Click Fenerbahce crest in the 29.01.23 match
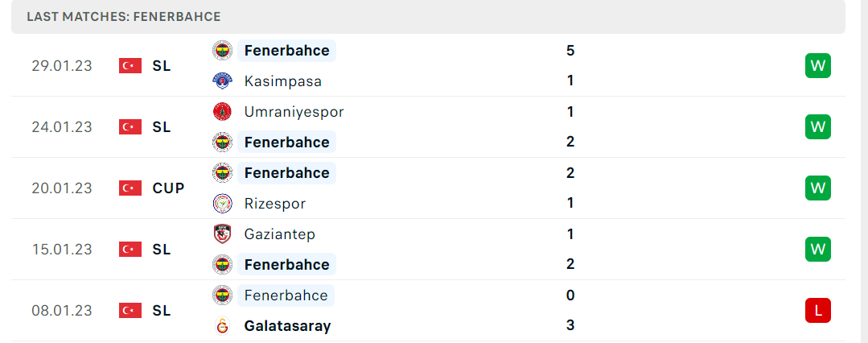Viewport: 868px width, 343px height. (223, 51)
